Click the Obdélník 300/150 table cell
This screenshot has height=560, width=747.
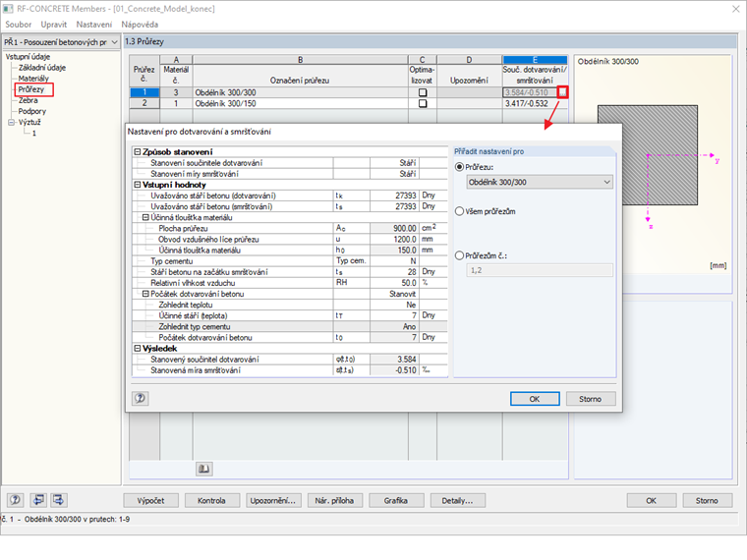tap(300, 103)
